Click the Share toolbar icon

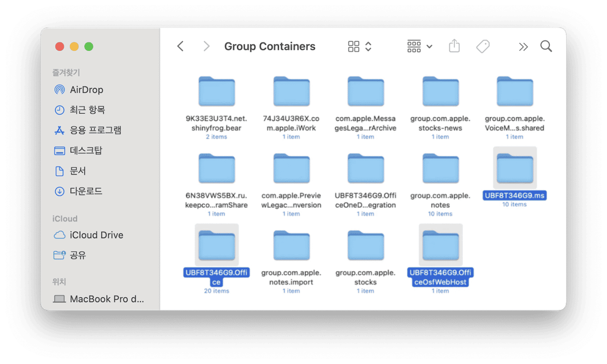454,46
